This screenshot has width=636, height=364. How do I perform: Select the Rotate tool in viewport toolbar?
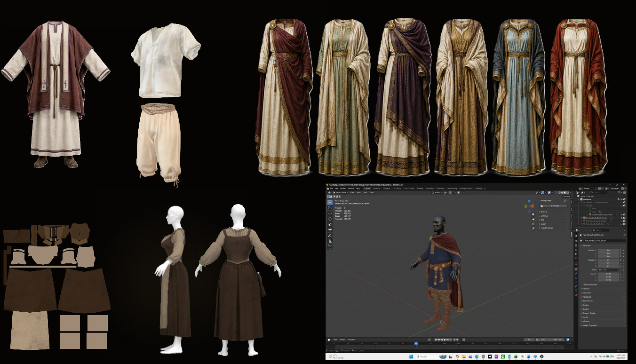[330, 219]
